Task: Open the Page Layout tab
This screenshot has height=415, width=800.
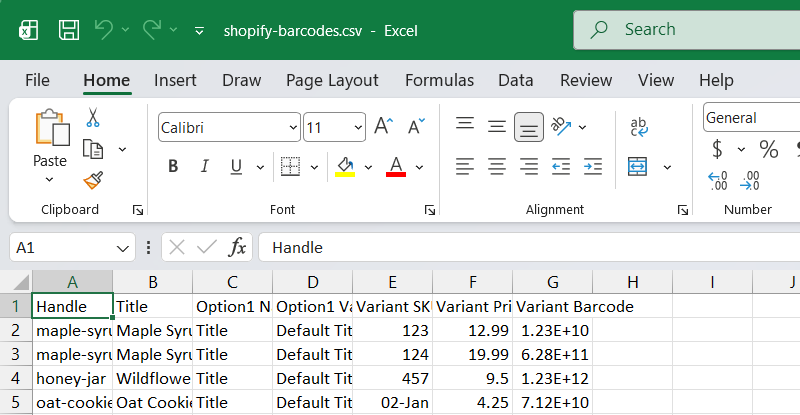Action: [332, 80]
